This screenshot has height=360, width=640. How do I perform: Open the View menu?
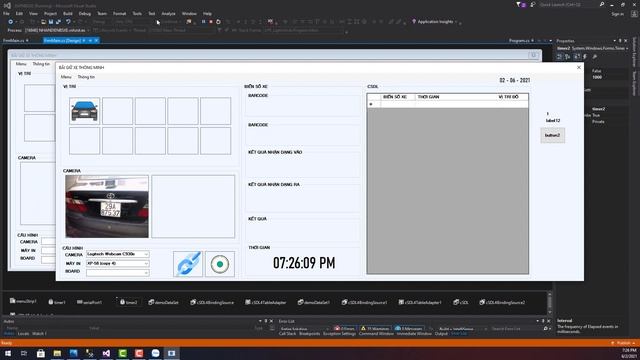tap(33, 13)
